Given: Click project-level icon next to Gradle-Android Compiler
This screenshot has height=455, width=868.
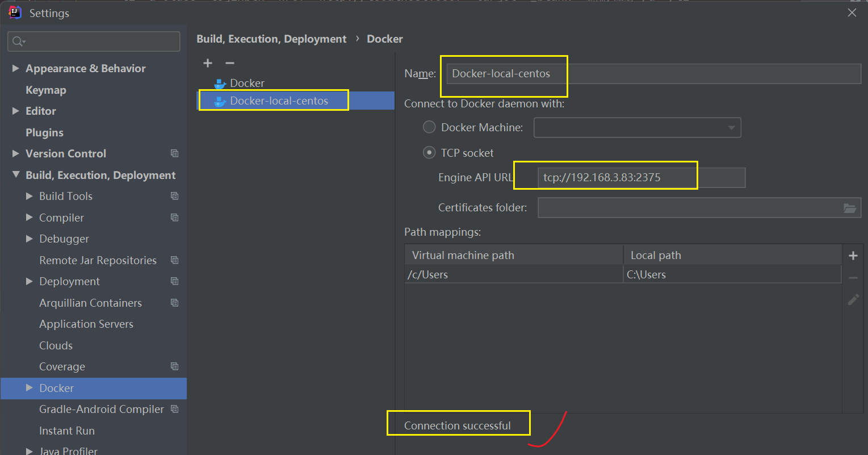Looking at the screenshot, I should click(174, 409).
